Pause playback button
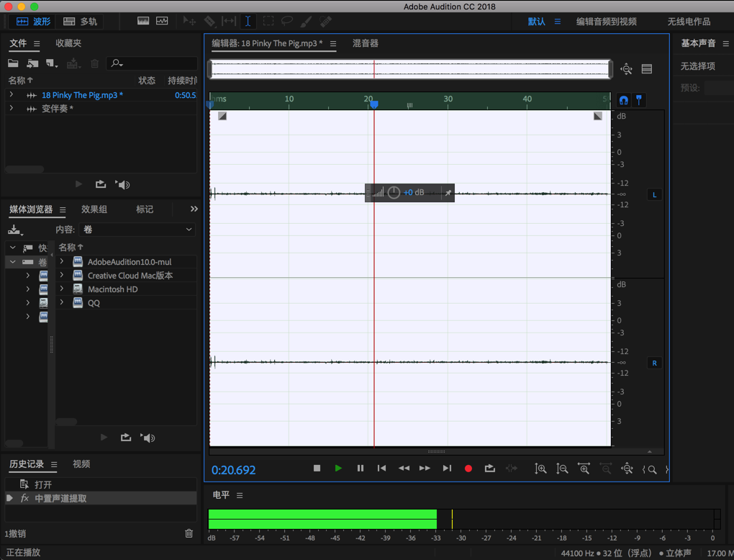The width and height of the screenshot is (734, 560). pyautogui.click(x=360, y=469)
